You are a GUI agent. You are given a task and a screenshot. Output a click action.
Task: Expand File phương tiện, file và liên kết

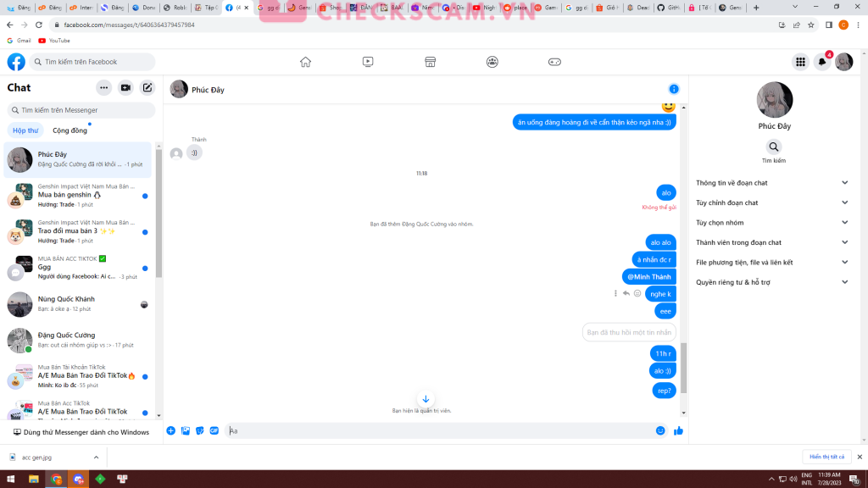(771, 263)
